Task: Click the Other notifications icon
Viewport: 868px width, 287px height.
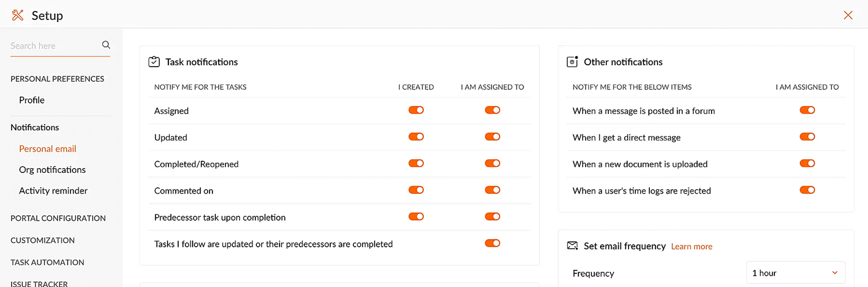Action: pyautogui.click(x=572, y=62)
